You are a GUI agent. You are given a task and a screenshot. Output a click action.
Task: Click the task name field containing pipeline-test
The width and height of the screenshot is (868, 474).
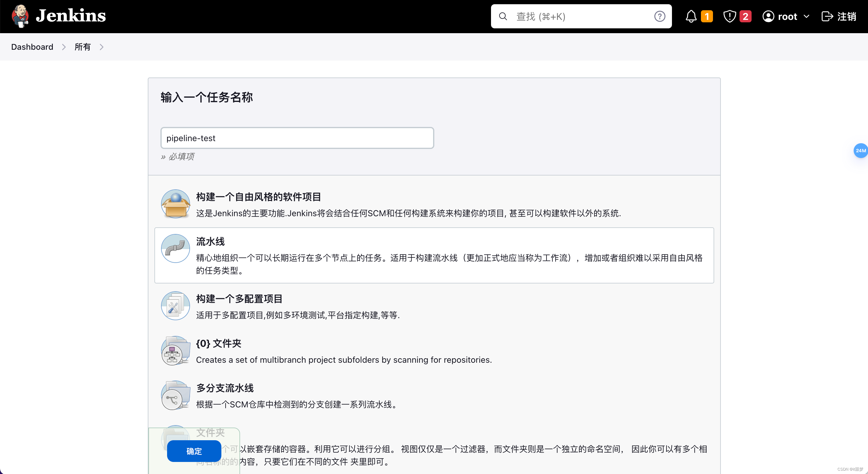(x=297, y=138)
